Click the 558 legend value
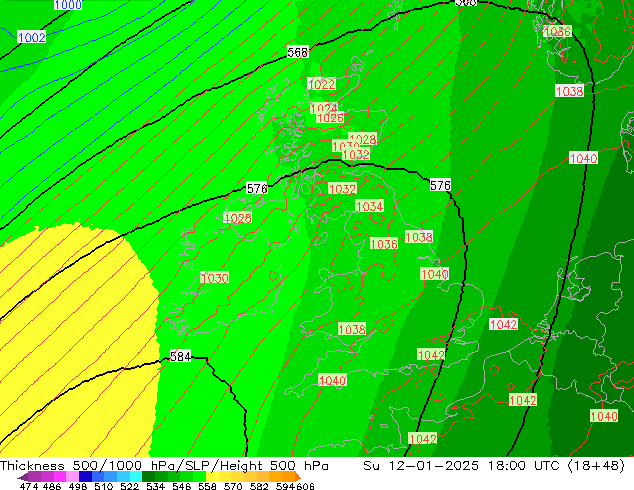634x490 pixels. [207, 486]
